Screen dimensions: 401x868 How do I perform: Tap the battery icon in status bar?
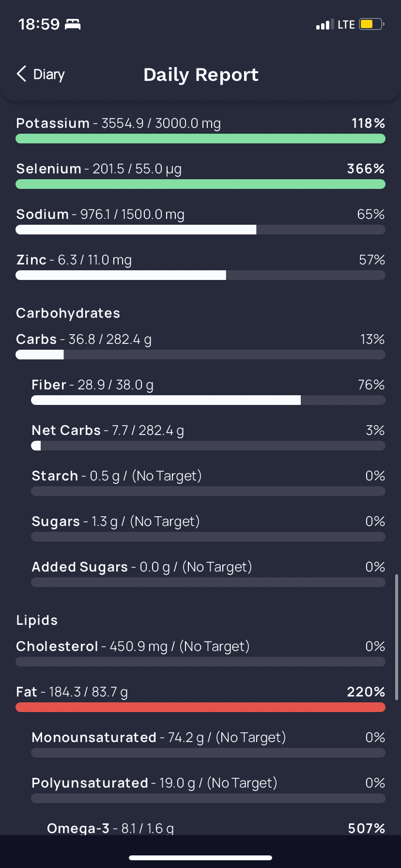point(371,24)
